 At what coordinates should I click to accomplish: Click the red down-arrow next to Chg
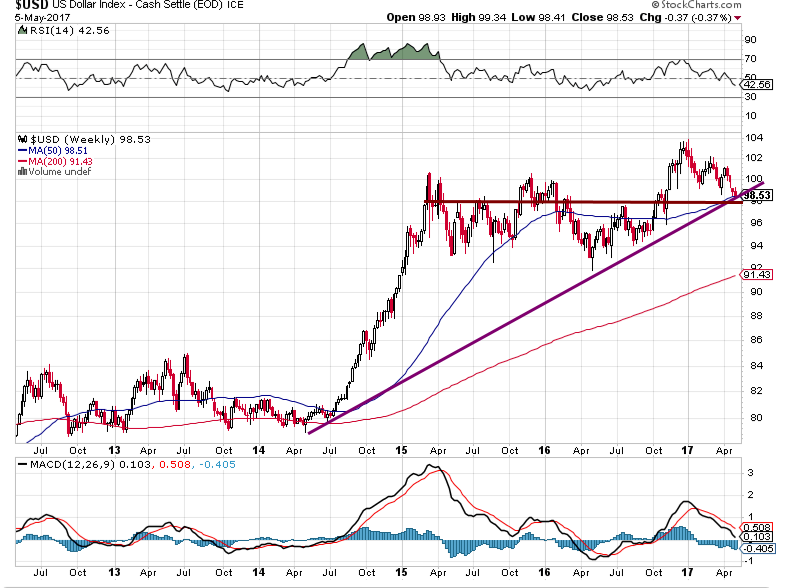[x=738, y=18]
